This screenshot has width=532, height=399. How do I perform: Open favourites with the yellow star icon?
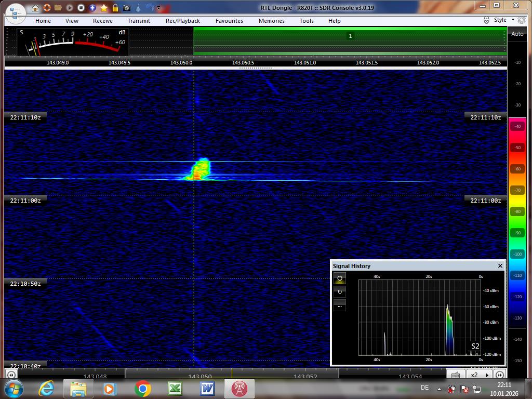(x=104, y=7)
